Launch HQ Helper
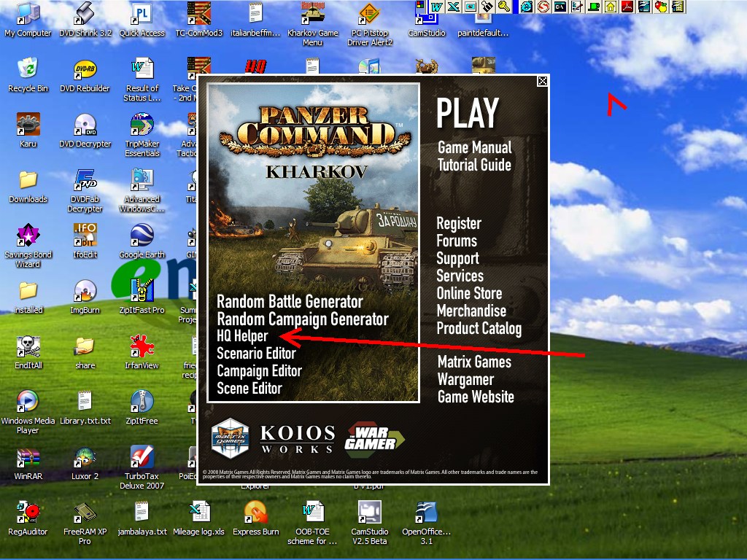This screenshot has height=560, width=747. (242, 336)
